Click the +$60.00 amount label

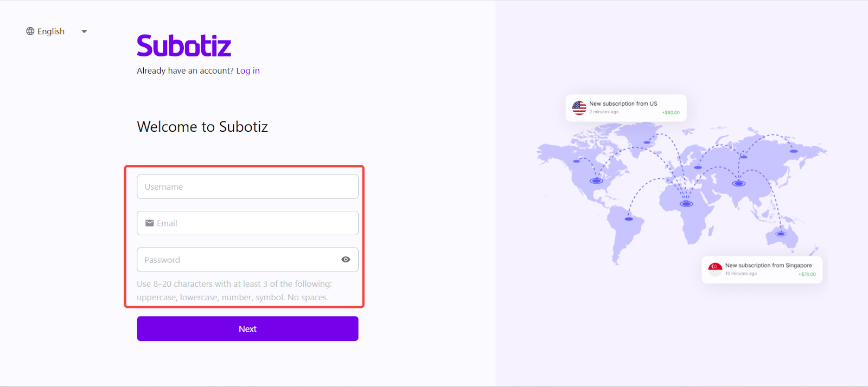click(671, 113)
